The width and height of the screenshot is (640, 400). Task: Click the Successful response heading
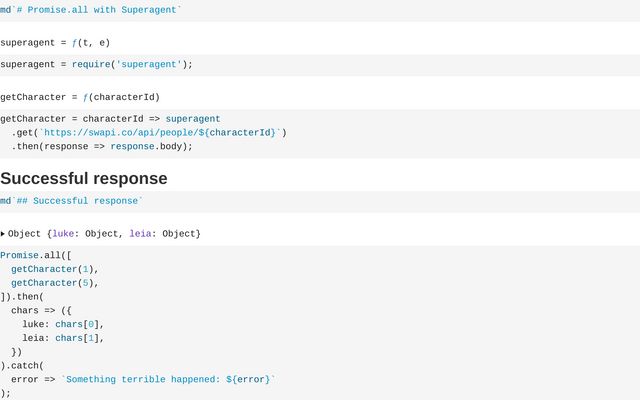pos(84,178)
